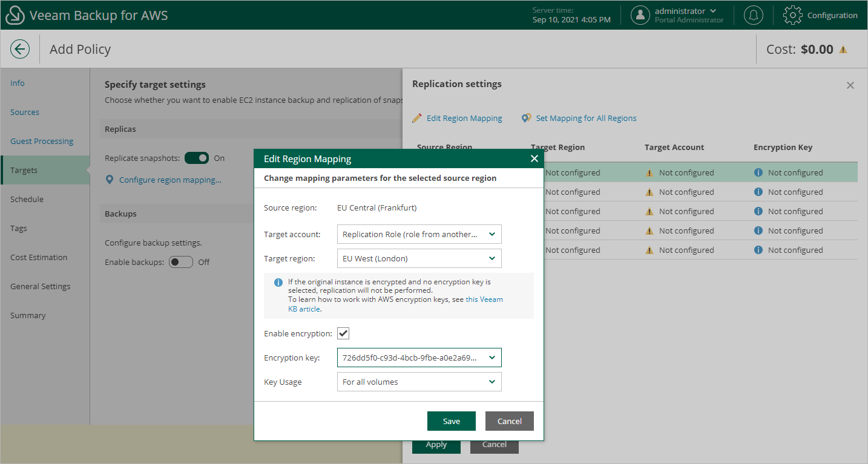Open the Veeam KB article link
The width and height of the screenshot is (868, 464).
[396, 304]
